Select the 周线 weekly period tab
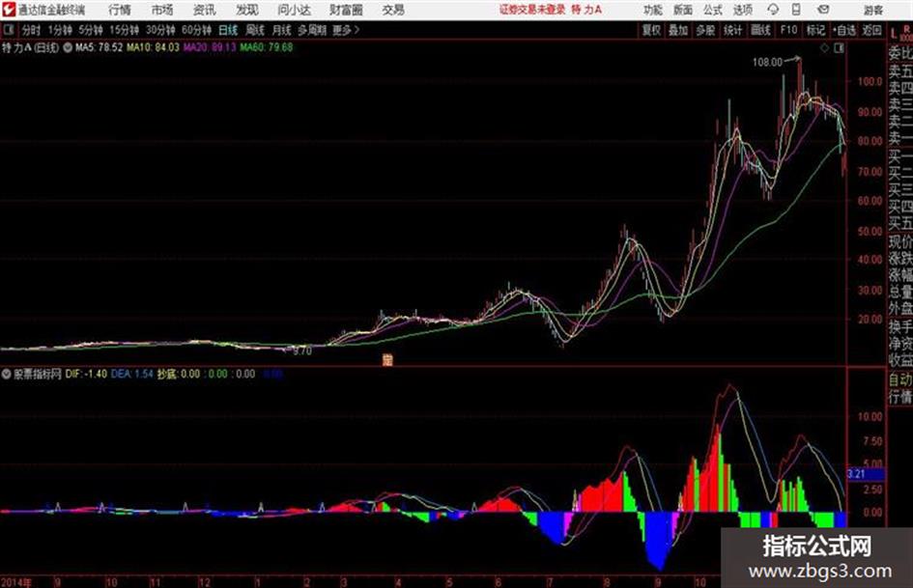Screen dimensions: 913x588 point(255,30)
